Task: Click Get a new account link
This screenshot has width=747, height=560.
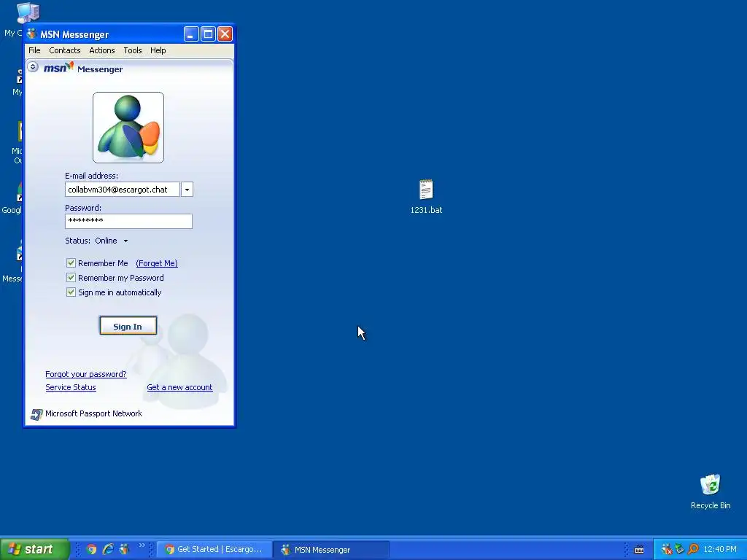Action: point(179,388)
